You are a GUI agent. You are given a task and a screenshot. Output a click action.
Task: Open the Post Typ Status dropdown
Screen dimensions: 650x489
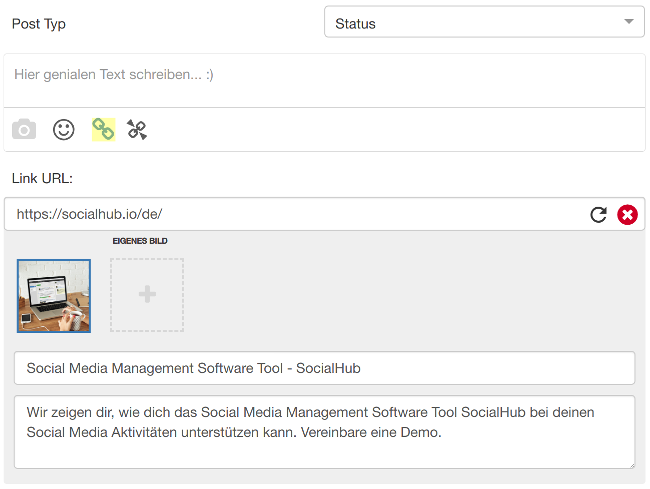point(484,22)
